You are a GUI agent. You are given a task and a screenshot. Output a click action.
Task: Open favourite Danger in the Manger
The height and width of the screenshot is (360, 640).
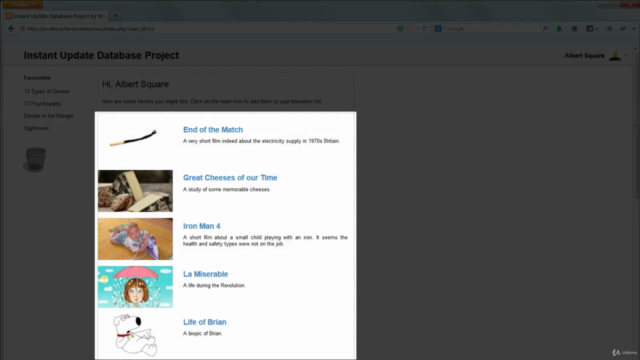49,116
